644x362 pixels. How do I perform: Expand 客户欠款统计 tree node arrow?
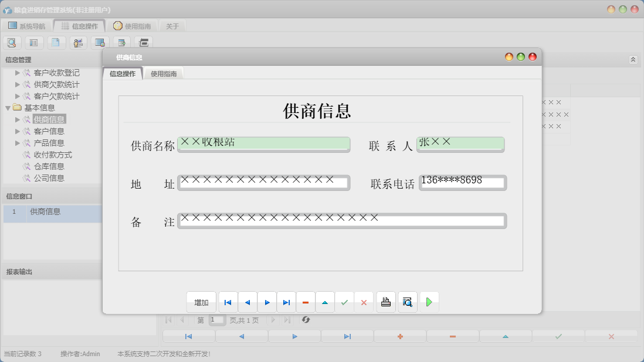18,96
